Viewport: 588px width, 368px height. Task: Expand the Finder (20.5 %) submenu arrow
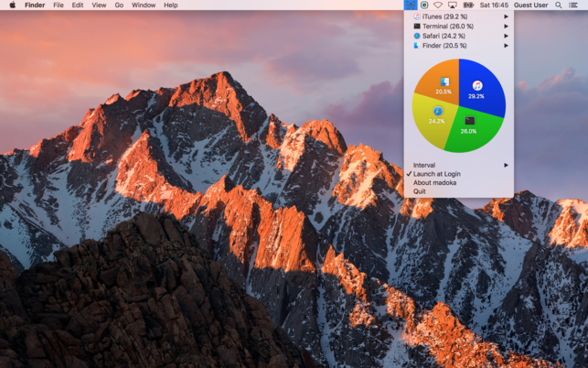coord(506,46)
